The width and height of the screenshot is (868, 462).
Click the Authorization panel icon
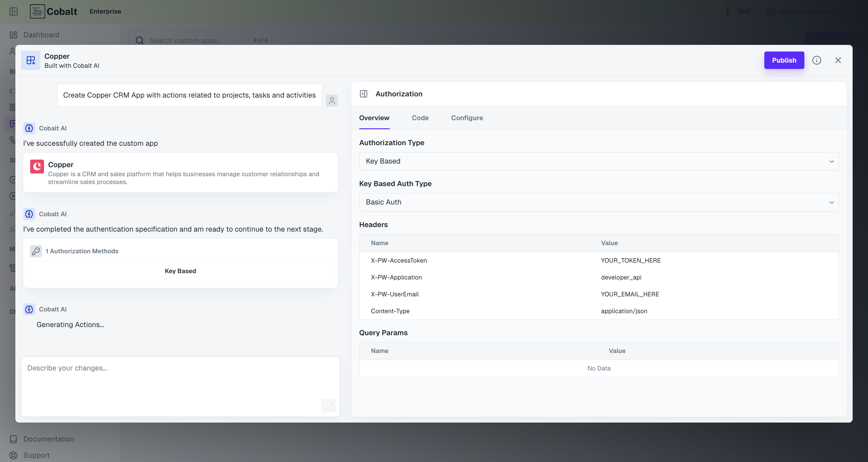click(364, 94)
